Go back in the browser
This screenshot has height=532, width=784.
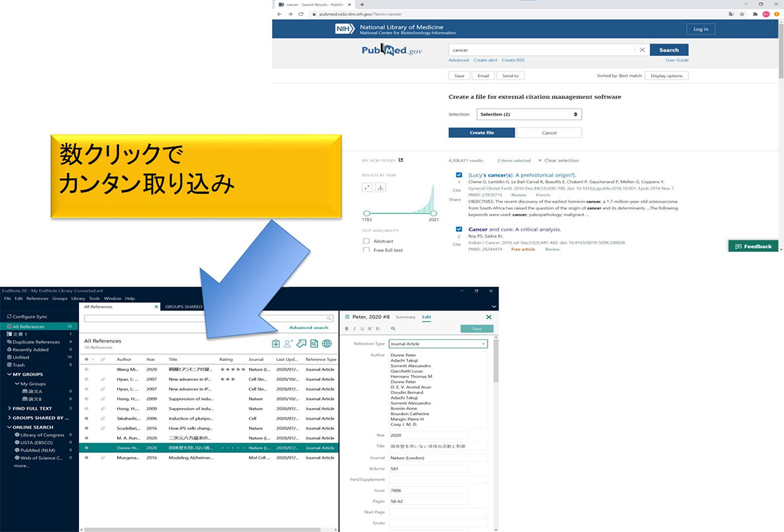tap(280, 14)
